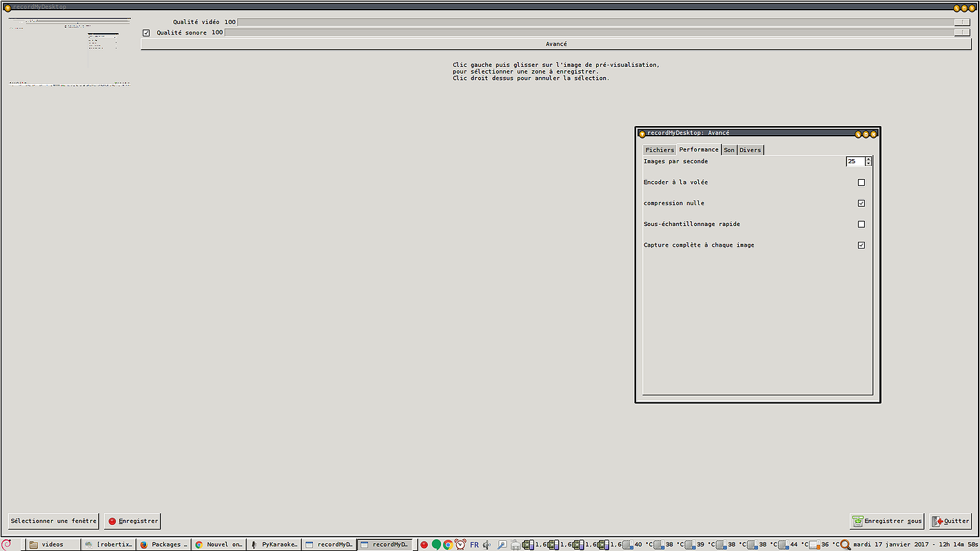The width and height of the screenshot is (980, 551).
Task: Start recording with Enregistrer button
Action: (132, 521)
